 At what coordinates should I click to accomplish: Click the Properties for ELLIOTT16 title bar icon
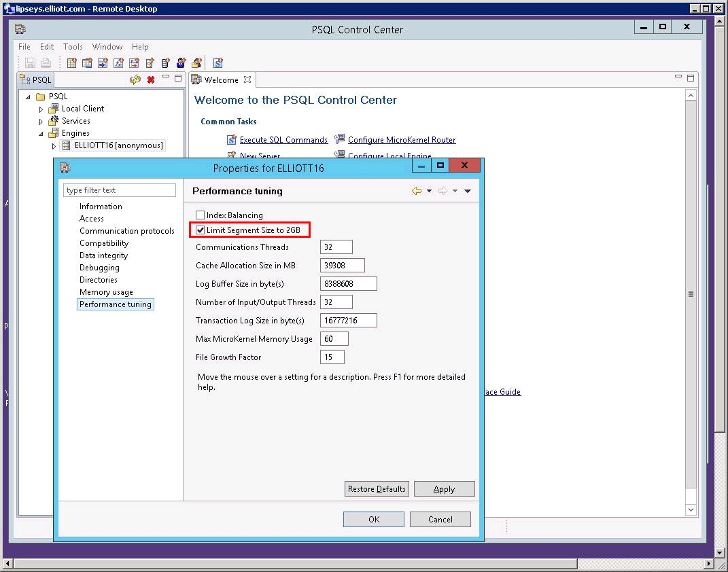[x=65, y=168]
